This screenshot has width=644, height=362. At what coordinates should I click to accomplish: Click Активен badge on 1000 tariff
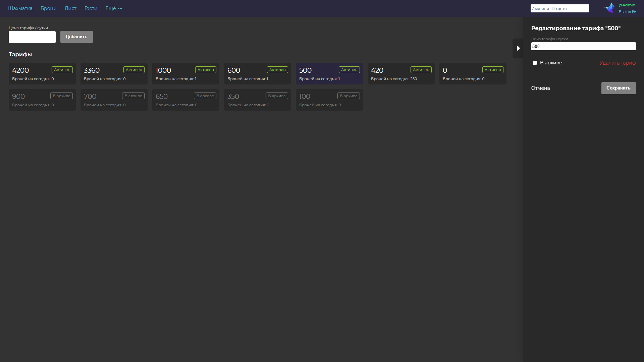coord(206,70)
